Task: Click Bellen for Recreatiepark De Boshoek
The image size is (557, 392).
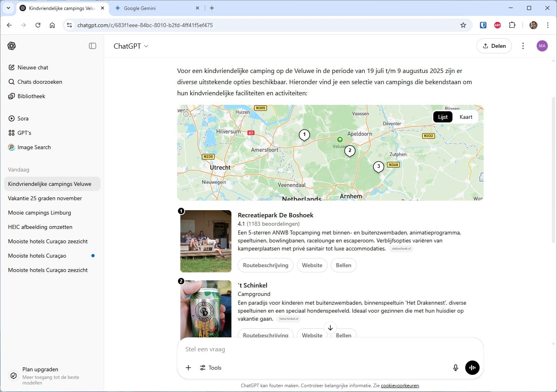Action: 344,265
